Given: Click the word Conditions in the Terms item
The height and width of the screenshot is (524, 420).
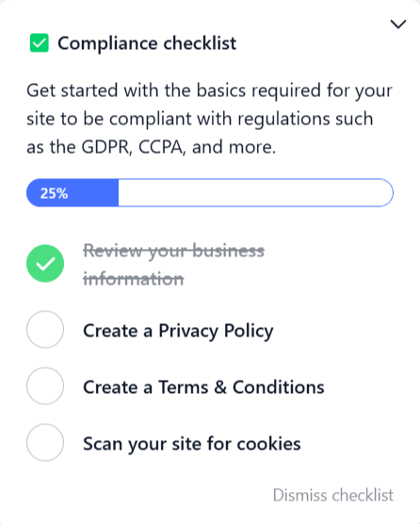Looking at the screenshot, I should [279, 387].
